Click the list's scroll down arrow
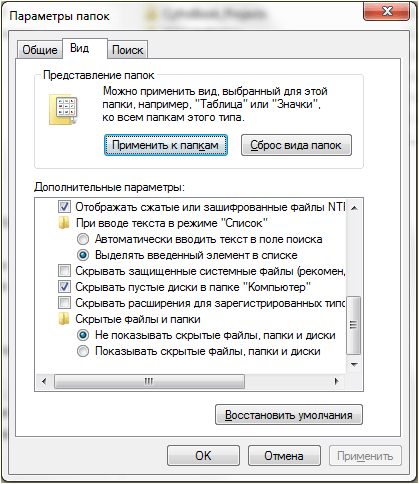 354,364
